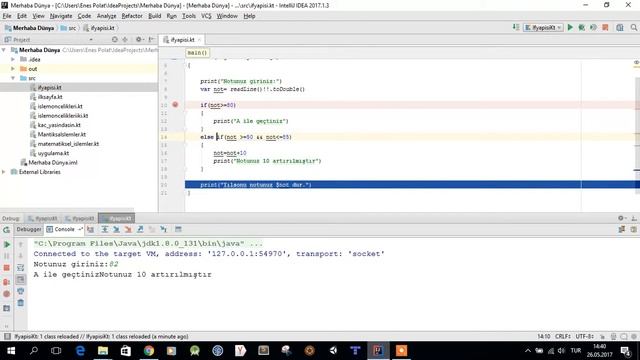
Task: Open the Project panel settings gear
Action: tap(139, 40)
